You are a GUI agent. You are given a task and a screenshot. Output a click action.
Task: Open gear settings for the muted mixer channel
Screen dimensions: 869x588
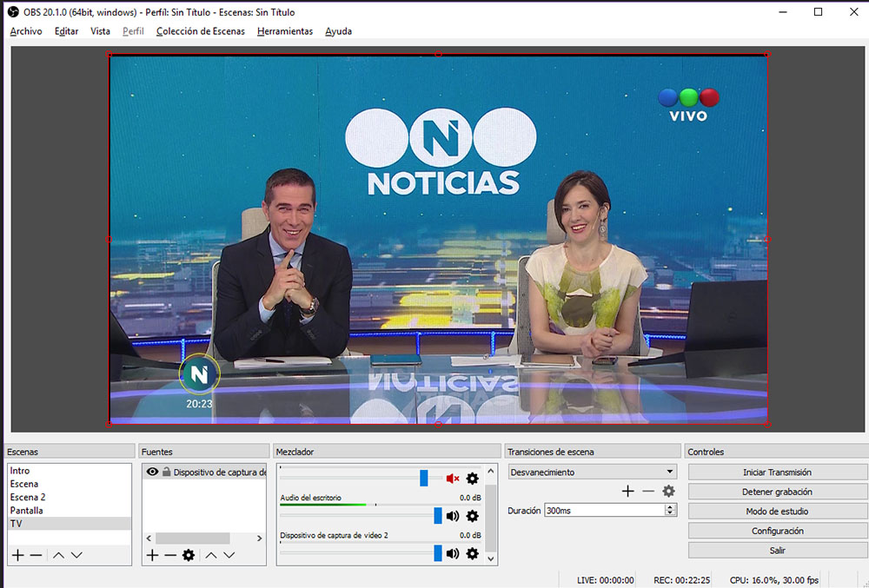click(x=472, y=479)
